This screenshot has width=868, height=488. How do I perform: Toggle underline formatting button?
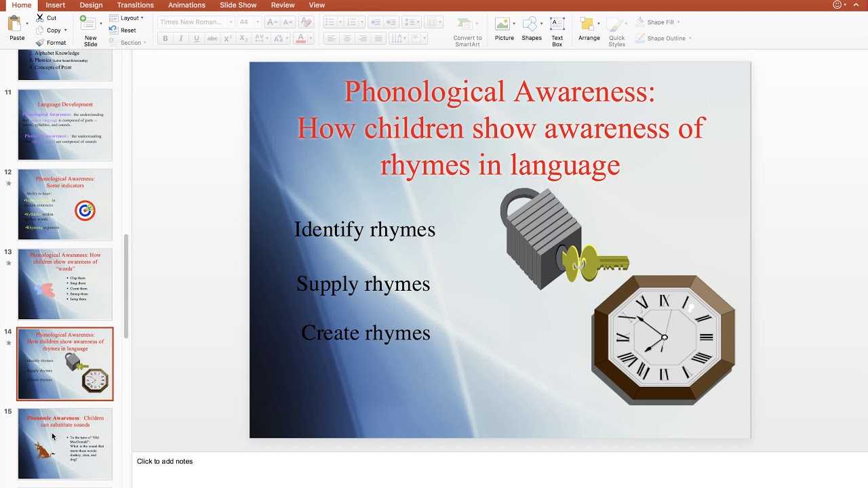[197, 39]
